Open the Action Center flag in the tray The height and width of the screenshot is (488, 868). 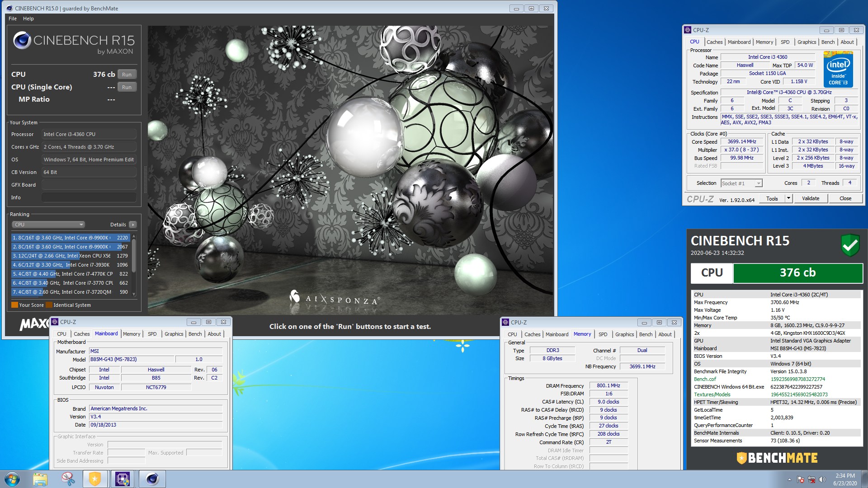tap(801, 479)
